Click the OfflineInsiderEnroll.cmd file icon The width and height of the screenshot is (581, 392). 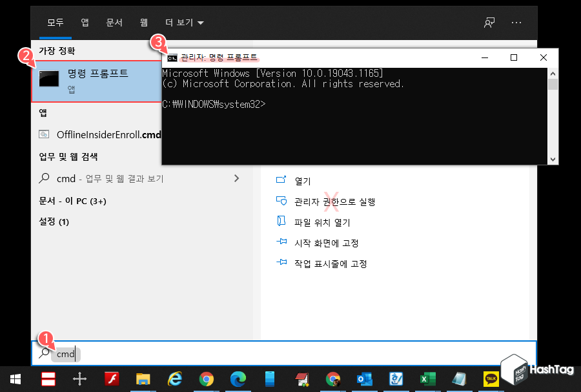[44, 134]
